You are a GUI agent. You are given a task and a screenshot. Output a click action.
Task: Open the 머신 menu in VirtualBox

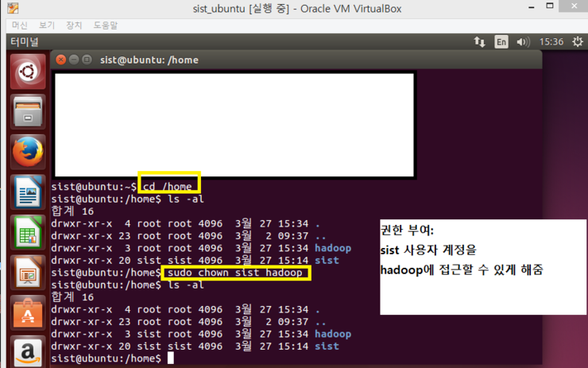click(x=19, y=25)
